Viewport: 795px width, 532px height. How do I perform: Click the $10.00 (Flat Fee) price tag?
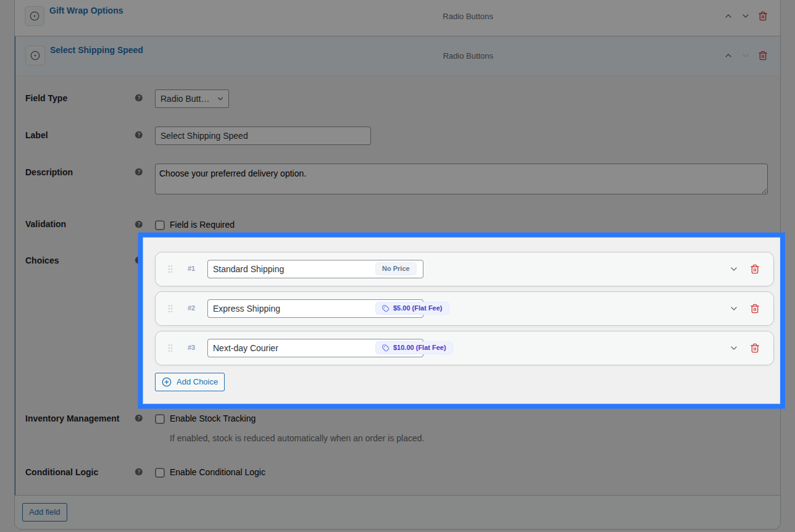pyautogui.click(x=414, y=347)
